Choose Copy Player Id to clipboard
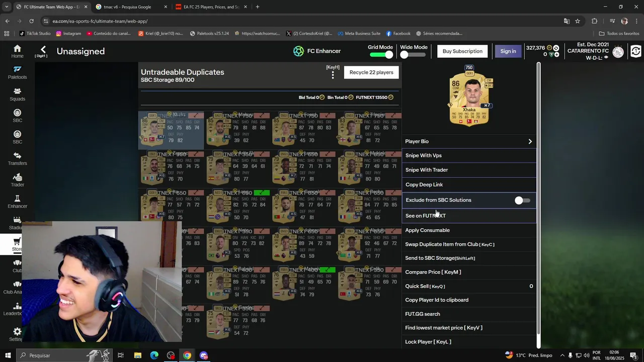 pos(469,300)
